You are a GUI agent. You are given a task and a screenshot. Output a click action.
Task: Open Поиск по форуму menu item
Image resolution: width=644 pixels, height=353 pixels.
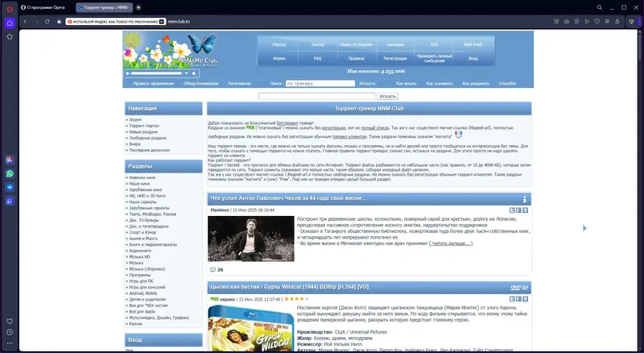[356, 44]
